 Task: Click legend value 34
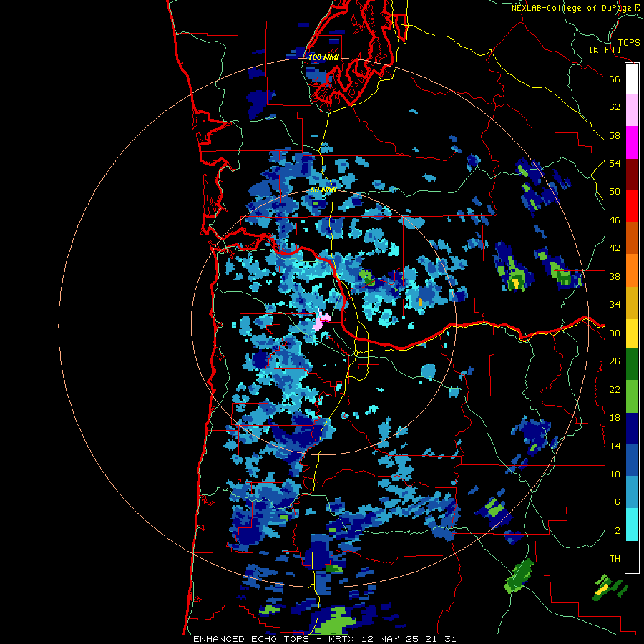(x=615, y=305)
